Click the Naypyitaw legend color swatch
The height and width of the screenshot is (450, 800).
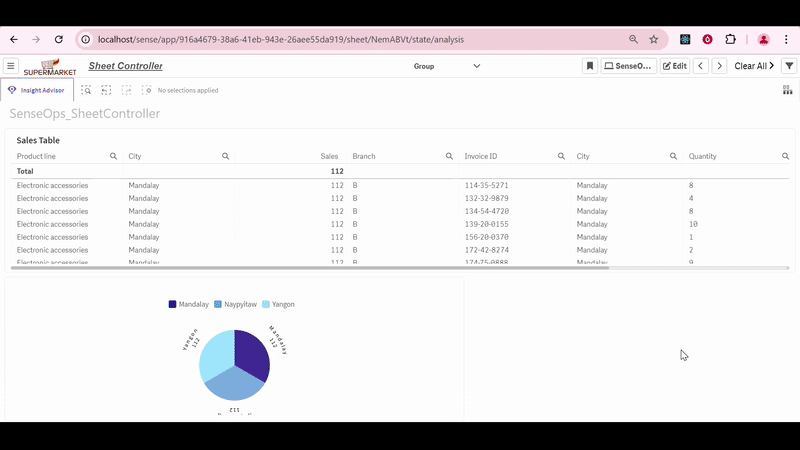pos(218,304)
